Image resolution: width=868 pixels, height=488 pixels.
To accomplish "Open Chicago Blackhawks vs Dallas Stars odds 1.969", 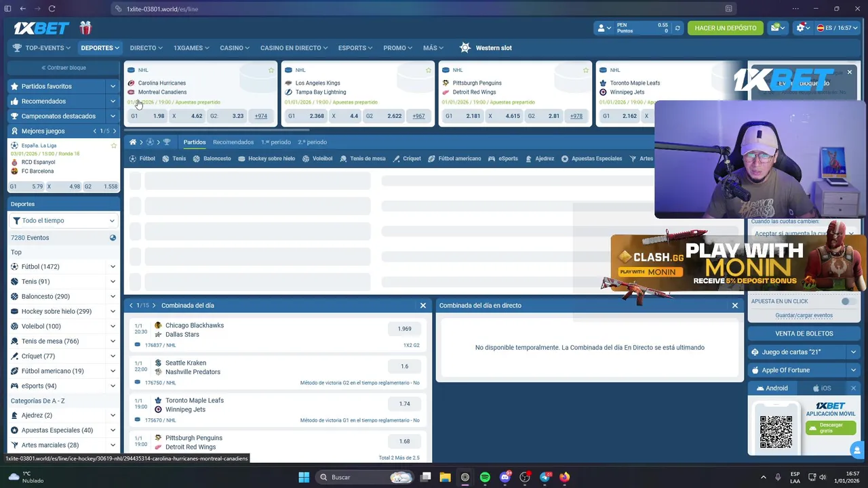I will pos(404,329).
